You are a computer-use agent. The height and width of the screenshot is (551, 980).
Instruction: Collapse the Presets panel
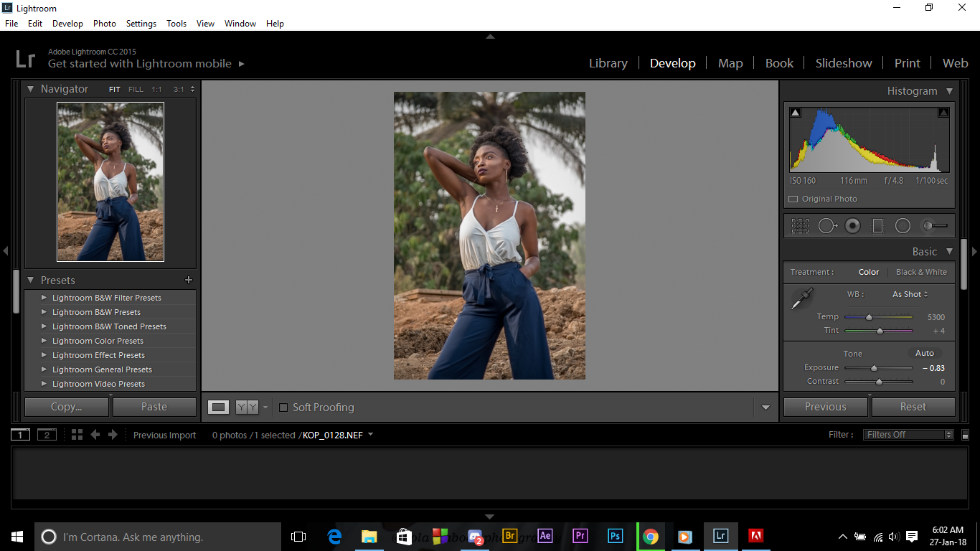31,281
